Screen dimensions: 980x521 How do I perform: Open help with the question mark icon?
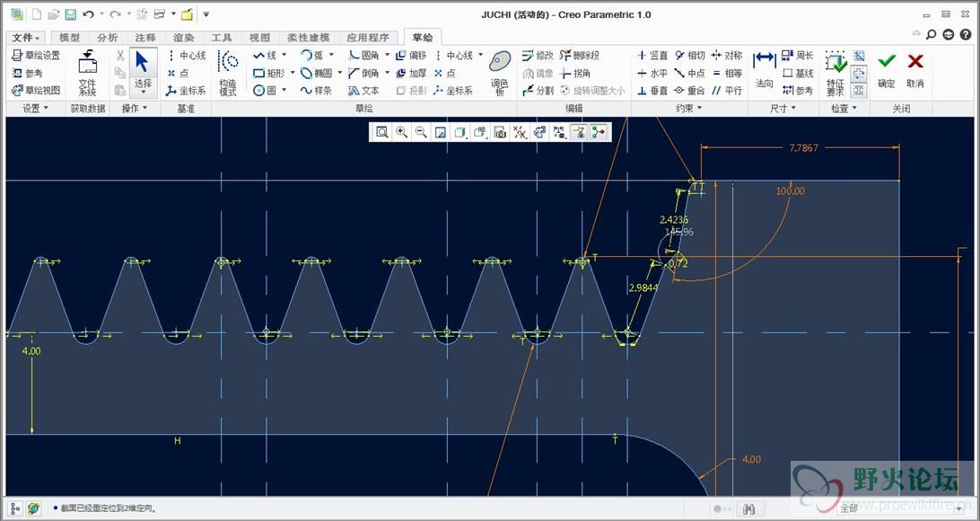(965, 35)
